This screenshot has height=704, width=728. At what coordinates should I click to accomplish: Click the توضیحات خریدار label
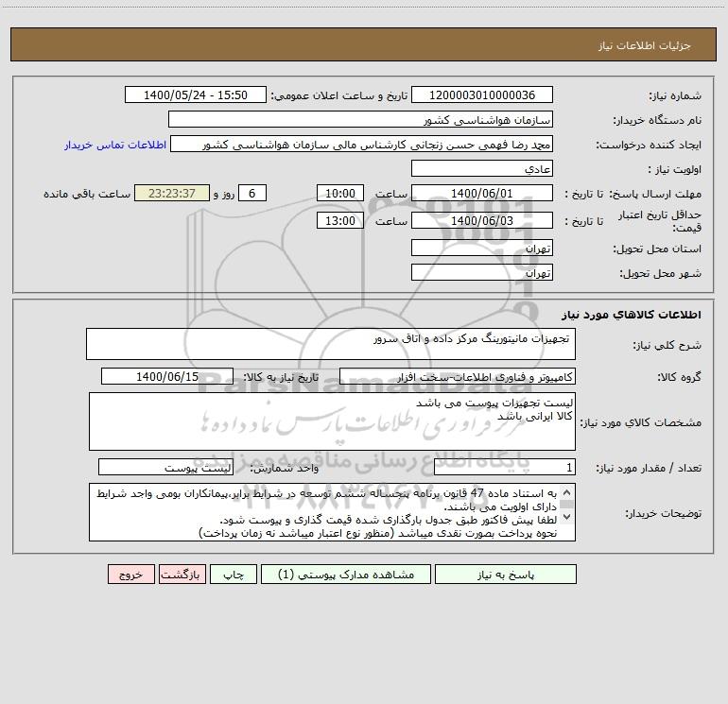point(664,513)
